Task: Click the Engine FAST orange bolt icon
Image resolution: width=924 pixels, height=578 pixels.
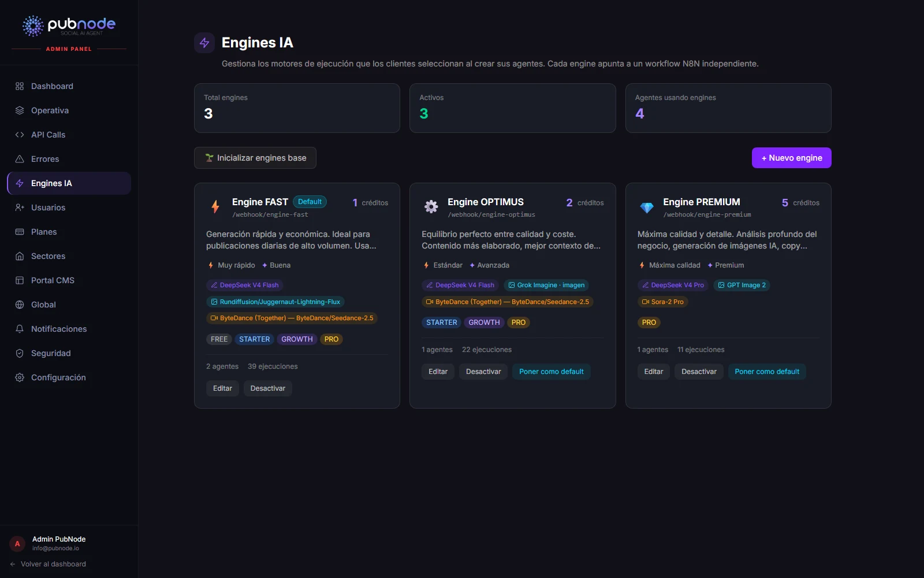Action: (215, 206)
